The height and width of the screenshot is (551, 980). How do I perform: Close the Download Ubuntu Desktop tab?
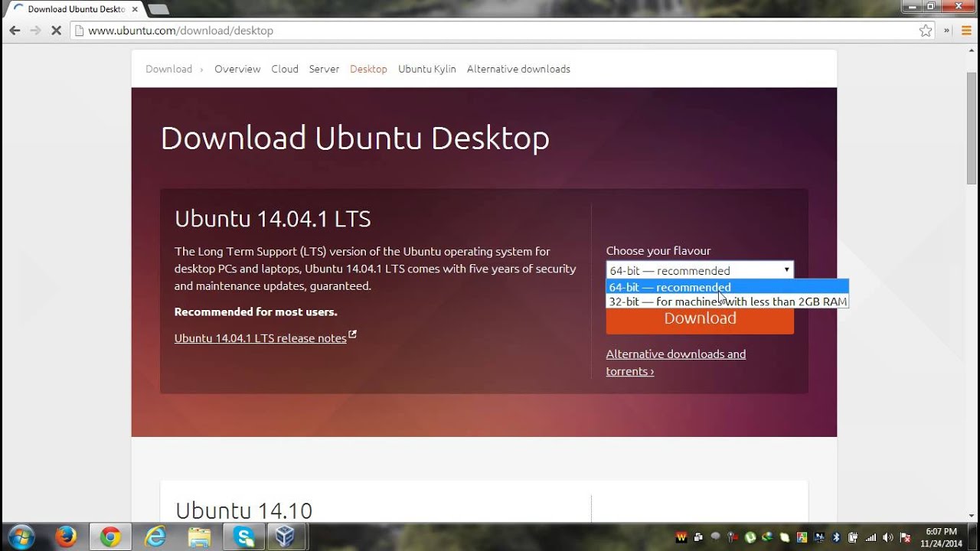coord(133,9)
